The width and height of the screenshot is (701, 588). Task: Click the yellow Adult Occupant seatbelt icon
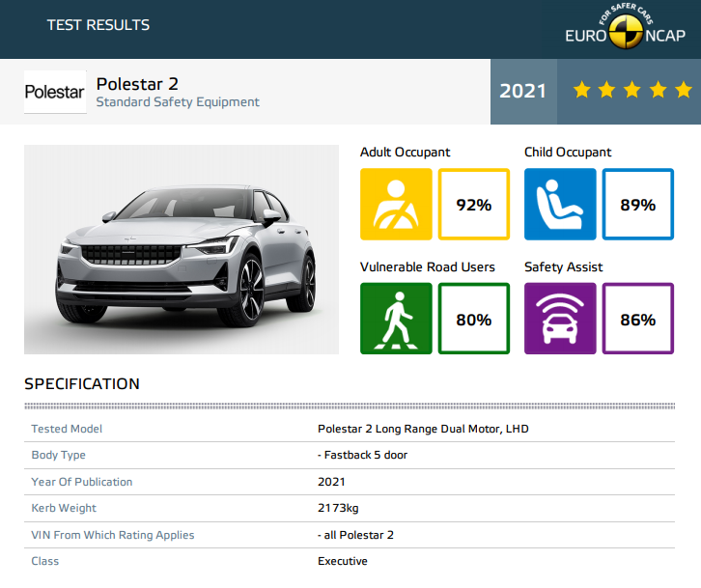(x=396, y=205)
